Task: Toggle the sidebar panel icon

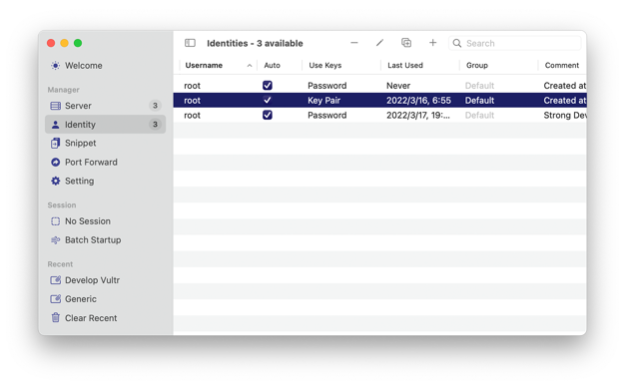Action: tap(190, 43)
